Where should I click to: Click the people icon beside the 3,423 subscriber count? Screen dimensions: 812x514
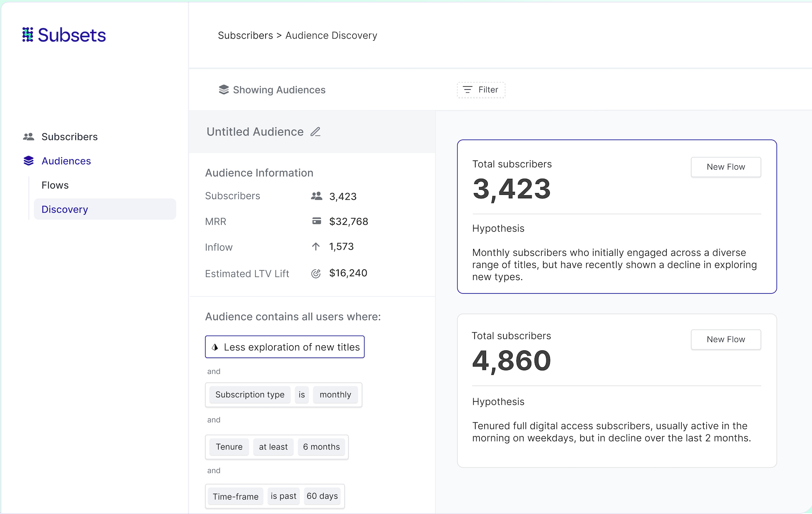click(316, 196)
